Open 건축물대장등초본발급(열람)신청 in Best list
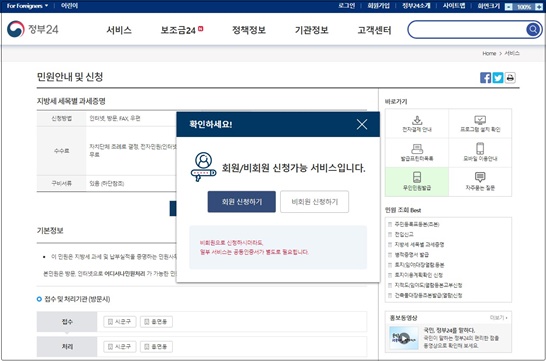The image size is (546, 361). [x=428, y=295]
